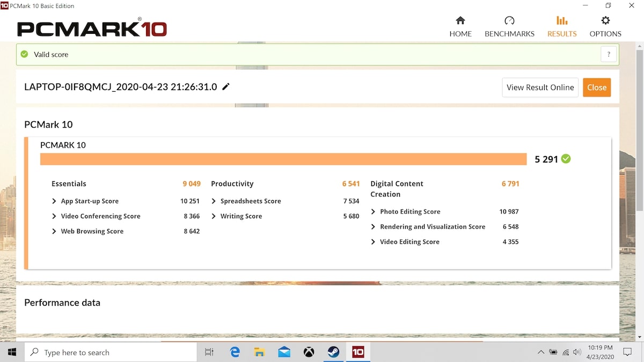Click the Writing value 5 680

coord(352,216)
